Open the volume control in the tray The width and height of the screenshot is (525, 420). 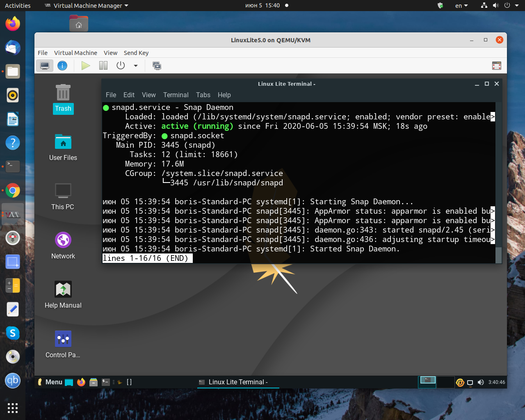point(480,382)
